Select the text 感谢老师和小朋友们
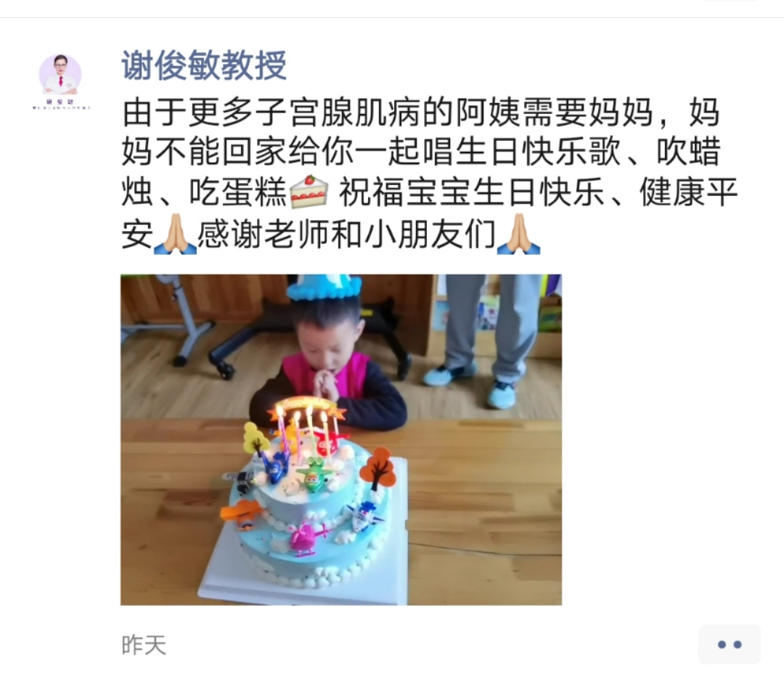Image resolution: width=784 pixels, height=679 pixels. pos(346,234)
